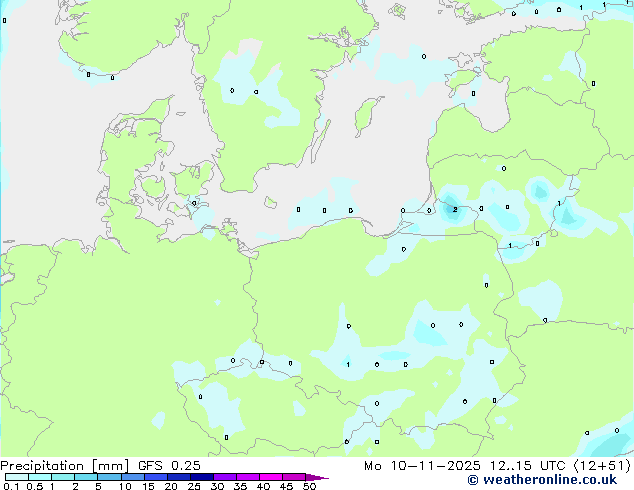The width and height of the screenshot is (634, 490).
Task: Click the '25' legend scale label
Action: 194,486
